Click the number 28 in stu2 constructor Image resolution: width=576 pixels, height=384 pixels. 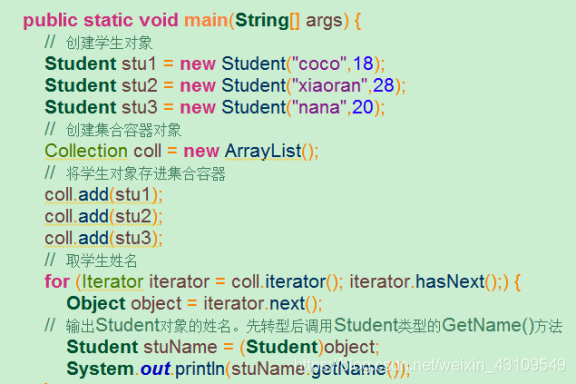tap(384, 85)
